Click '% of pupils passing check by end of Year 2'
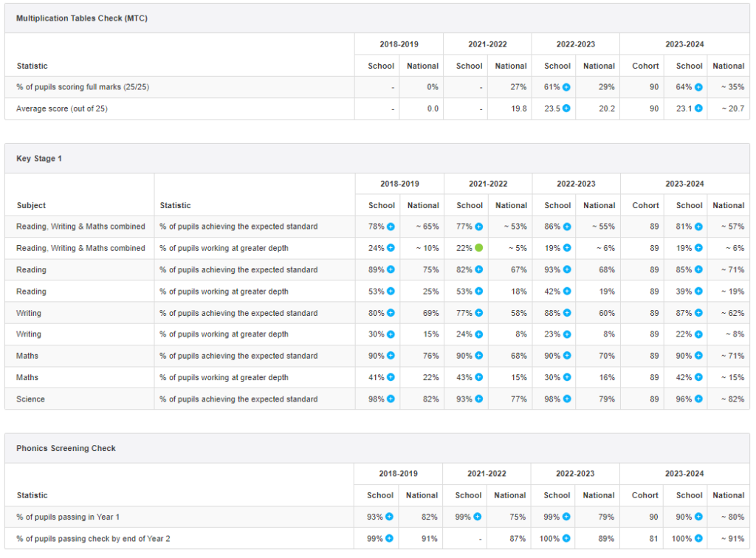The width and height of the screenshot is (756, 558). tap(93, 538)
